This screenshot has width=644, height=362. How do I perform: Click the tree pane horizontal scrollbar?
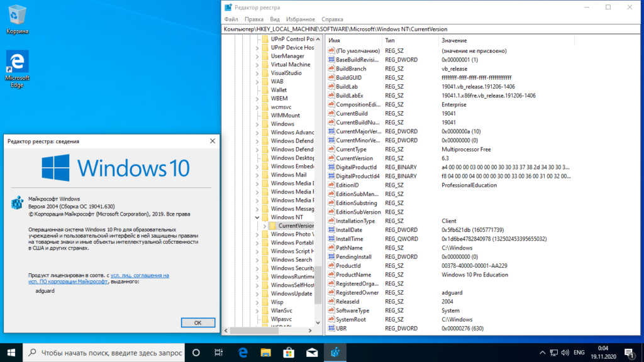coord(268,331)
